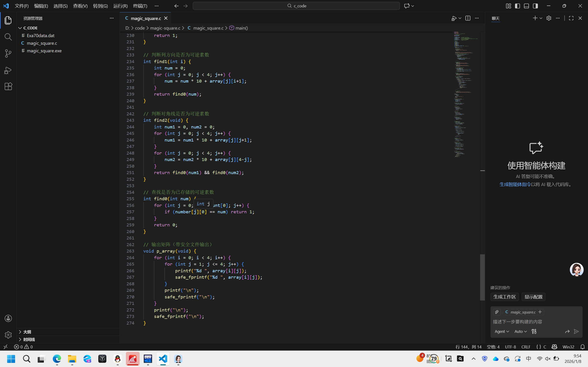Open the Search view in activity bar
The image size is (588, 367).
coord(8,37)
